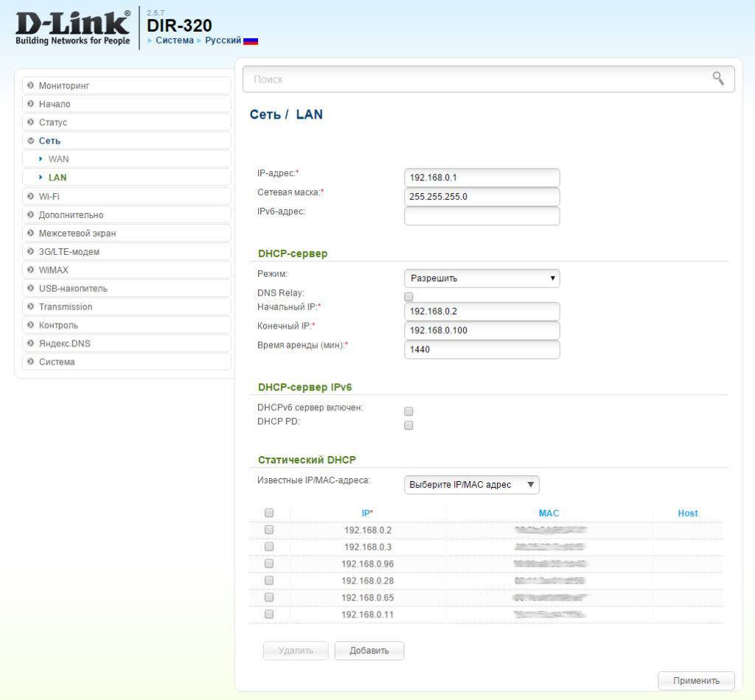
Task: Click the DIR-320 model title
Action: click(x=179, y=26)
